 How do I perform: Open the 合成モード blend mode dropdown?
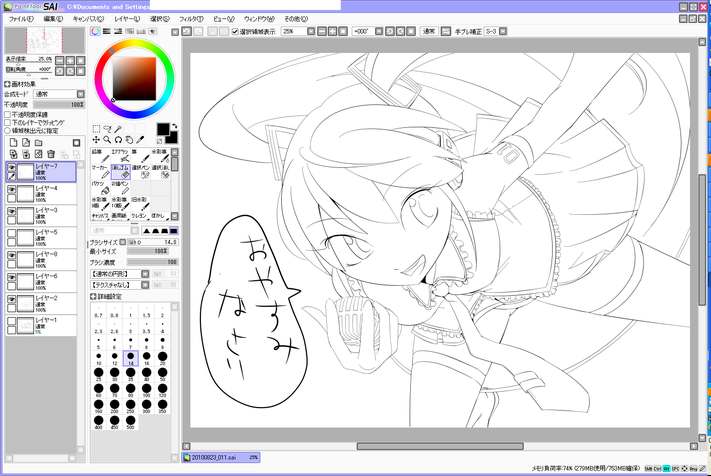tap(80, 94)
